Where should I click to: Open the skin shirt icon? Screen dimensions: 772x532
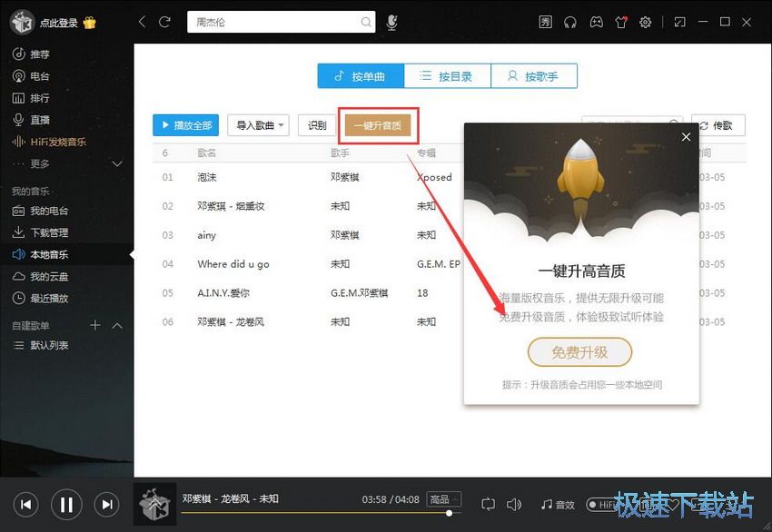pos(621,22)
